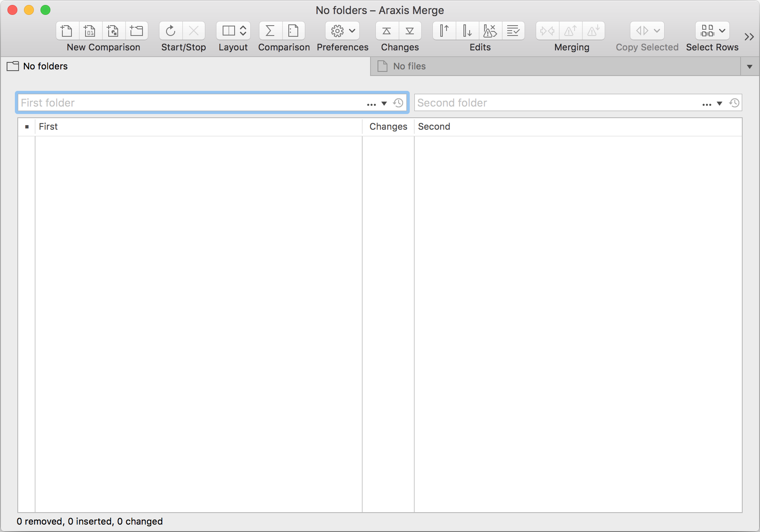Start a new folder comparison
Viewport: 760px width, 532px height.
pyautogui.click(x=137, y=31)
